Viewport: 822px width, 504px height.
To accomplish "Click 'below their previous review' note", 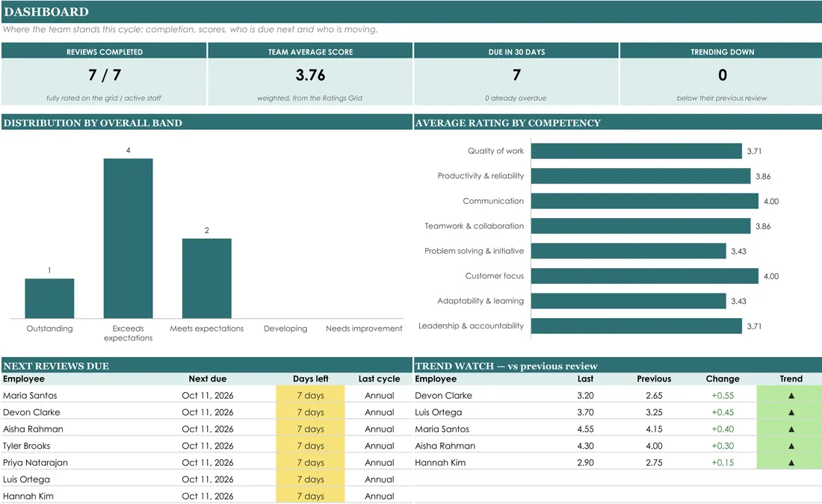I will pos(721,98).
